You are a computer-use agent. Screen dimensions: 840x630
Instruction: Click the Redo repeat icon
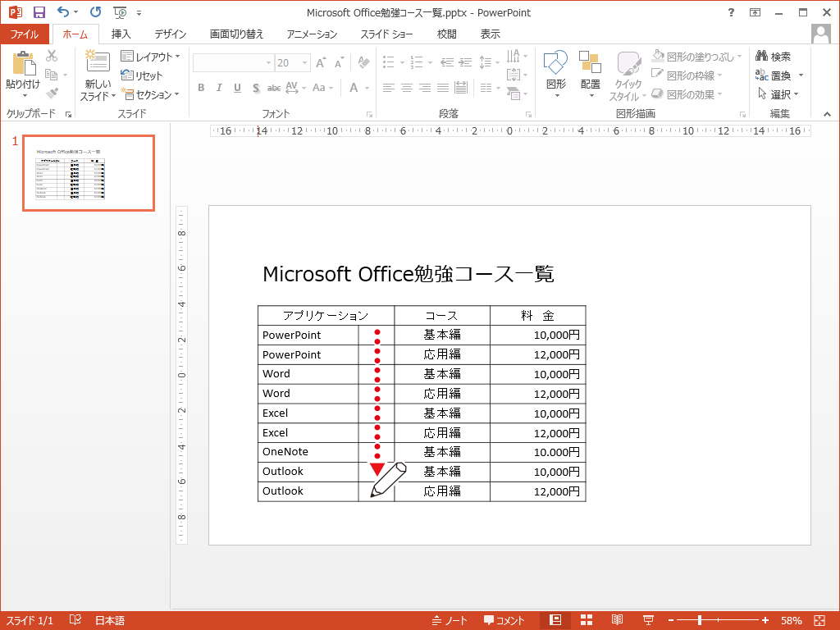pos(95,11)
